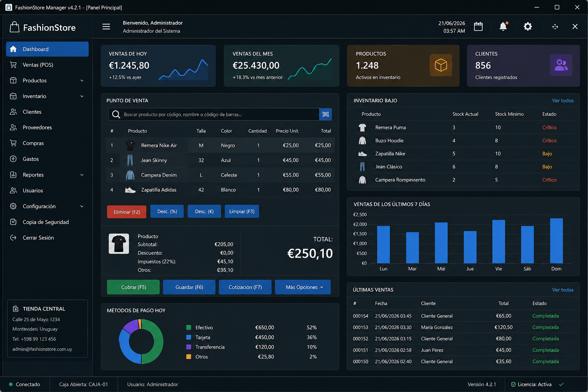Select Cerrar Sesión in sidebar
Image resolution: width=588 pixels, height=392 pixels.
tap(47, 238)
